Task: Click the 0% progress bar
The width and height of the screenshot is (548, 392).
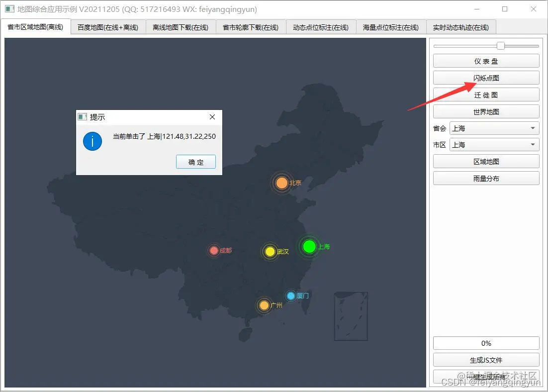Action: (486, 343)
